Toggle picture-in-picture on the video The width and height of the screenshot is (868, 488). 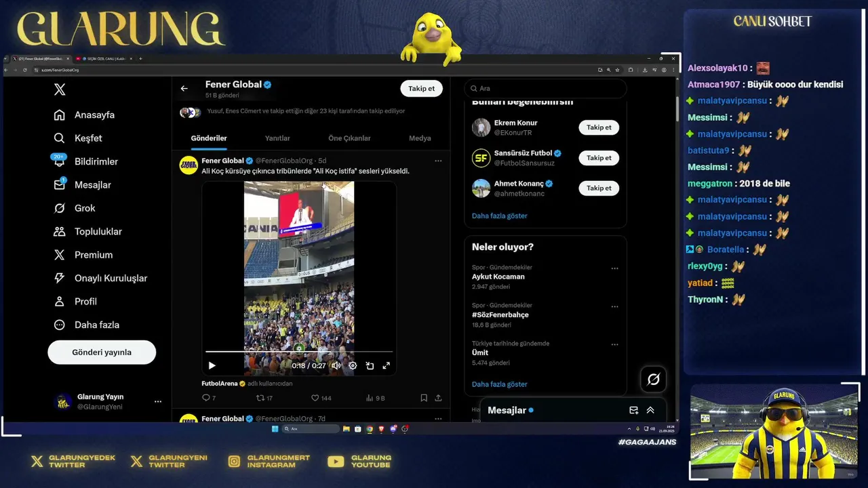pyautogui.click(x=370, y=365)
